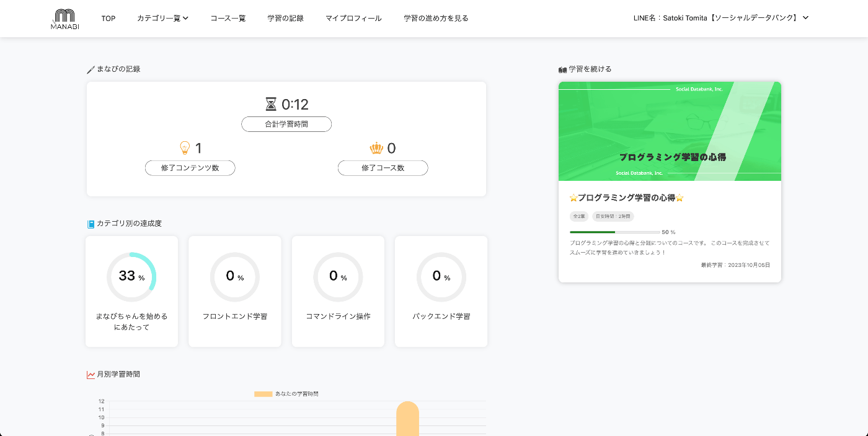Open the TOP page
Screen dimensions: 868x436
[x=108, y=19]
